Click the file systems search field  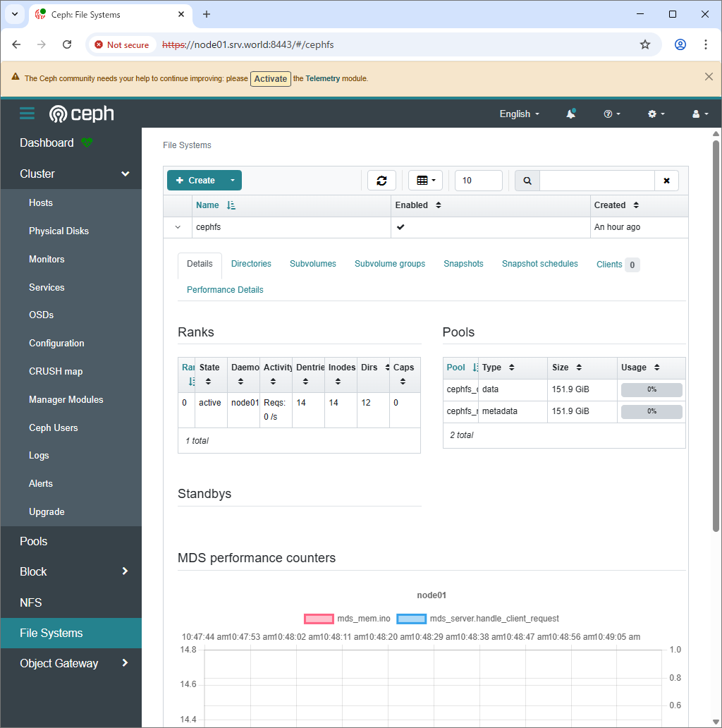click(596, 181)
